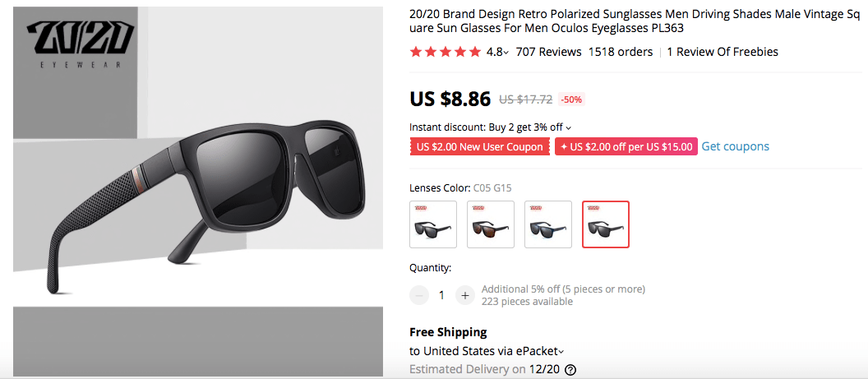This screenshot has height=379, width=868.
Task: Click the red star rating icons
Action: [445, 52]
